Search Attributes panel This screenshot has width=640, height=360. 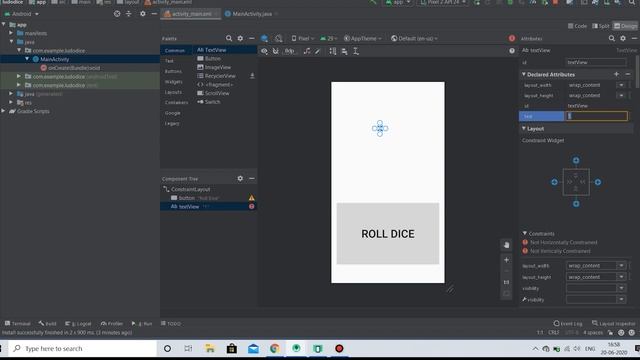click(x=612, y=38)
